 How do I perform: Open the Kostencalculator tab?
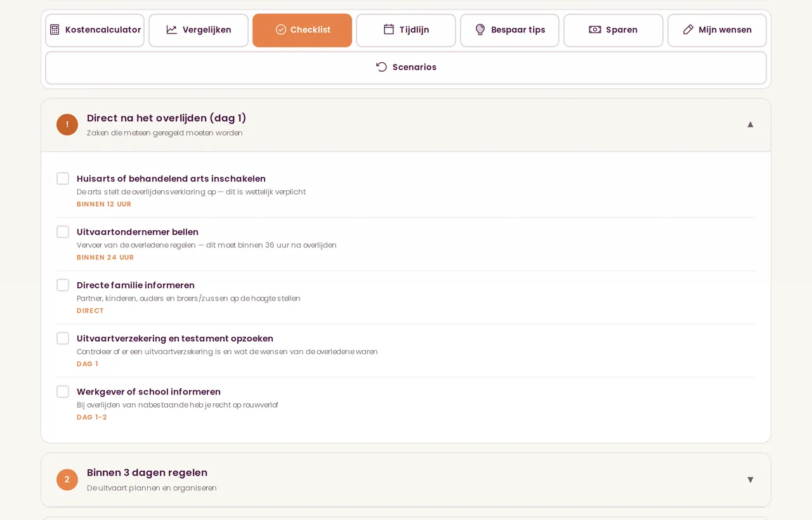95,30
